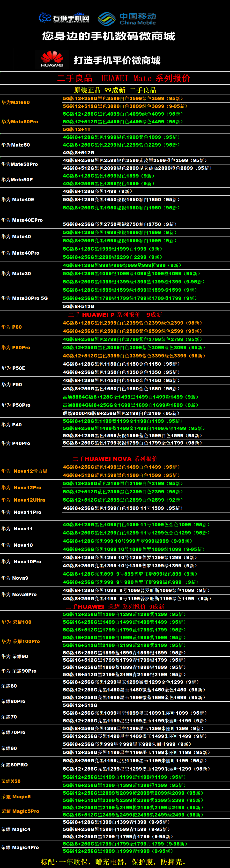Image resolution: width=230 pixels, height=868 pixels.
Task: Click the red Mate 系列报价 section title
Action: tap(124, 78)
